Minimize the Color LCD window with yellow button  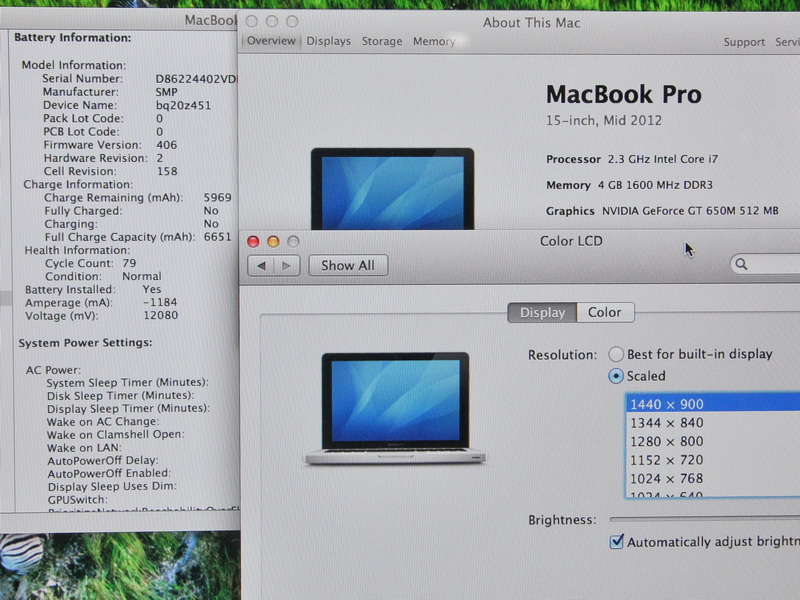pyautogui.click(x=273, y=241)
